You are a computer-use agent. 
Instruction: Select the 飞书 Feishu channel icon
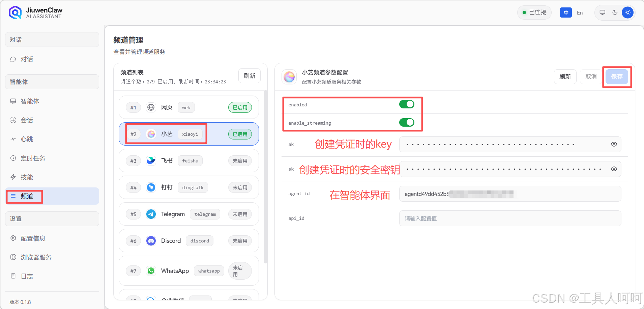151,160
